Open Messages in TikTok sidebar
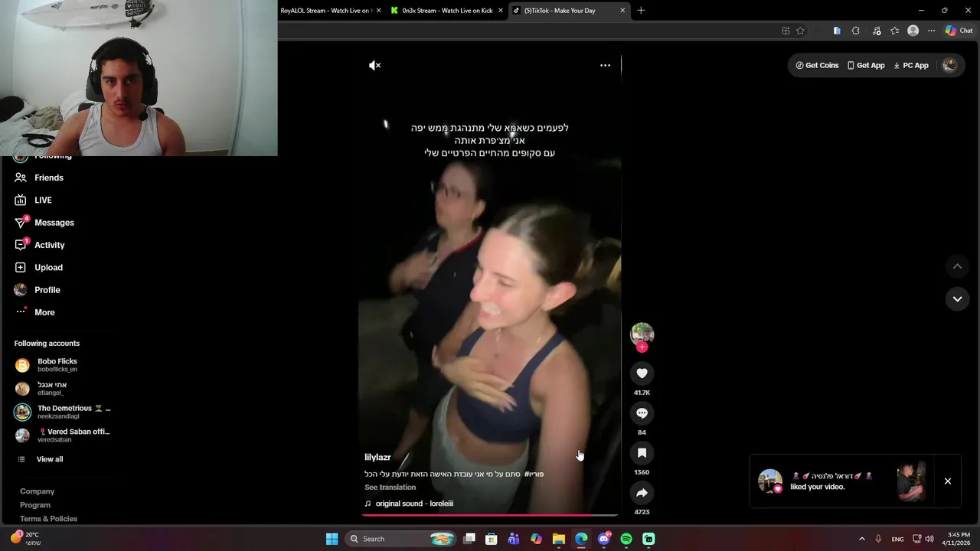This screenshot has width=980, height=551. (44, 223)
